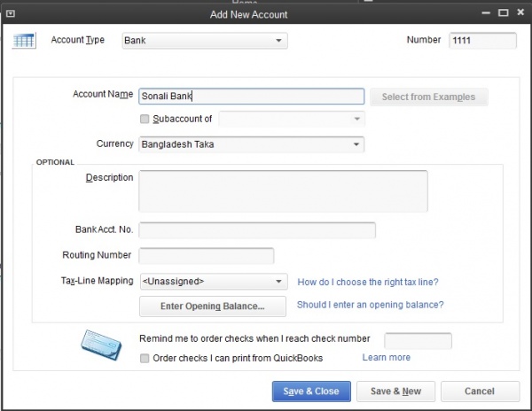Expand the Currency dropdown list
Image resolution: width=532 pixels, height=411 pixels.
[x=356, y=143]
